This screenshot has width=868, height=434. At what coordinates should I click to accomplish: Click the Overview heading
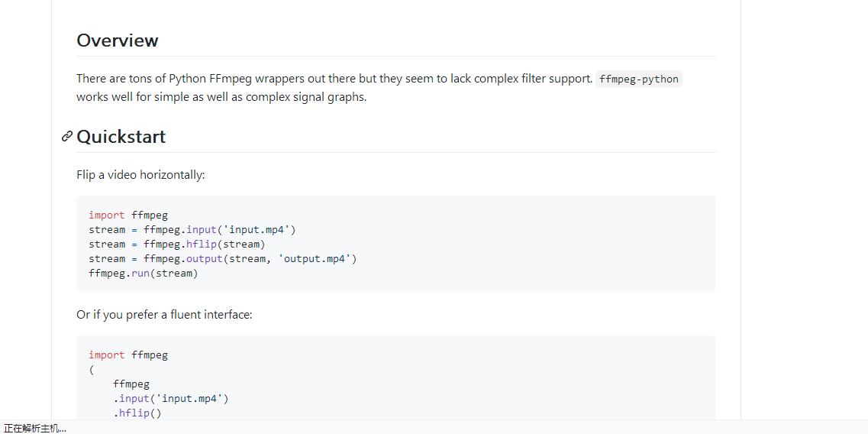[118, 40]
